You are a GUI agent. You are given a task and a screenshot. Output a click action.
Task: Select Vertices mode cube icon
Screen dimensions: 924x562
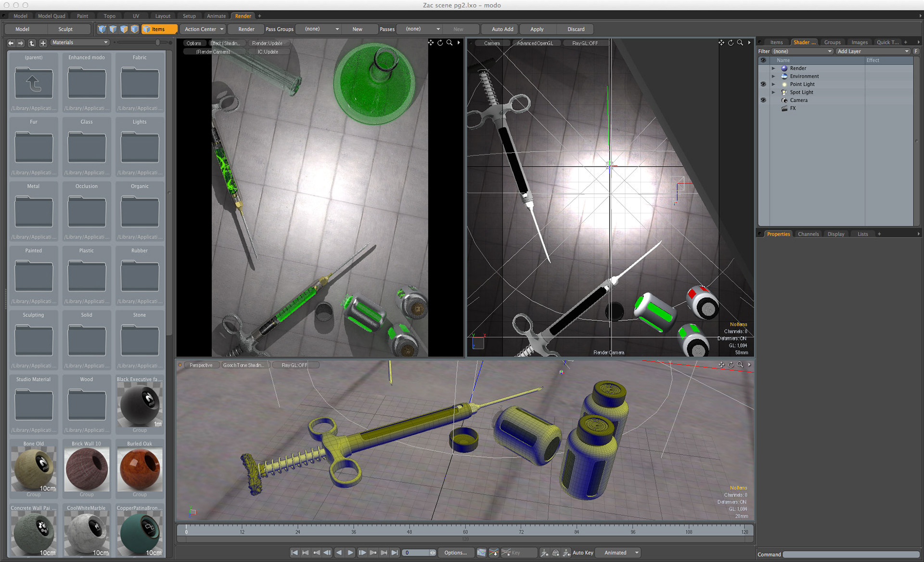[102, 29]
